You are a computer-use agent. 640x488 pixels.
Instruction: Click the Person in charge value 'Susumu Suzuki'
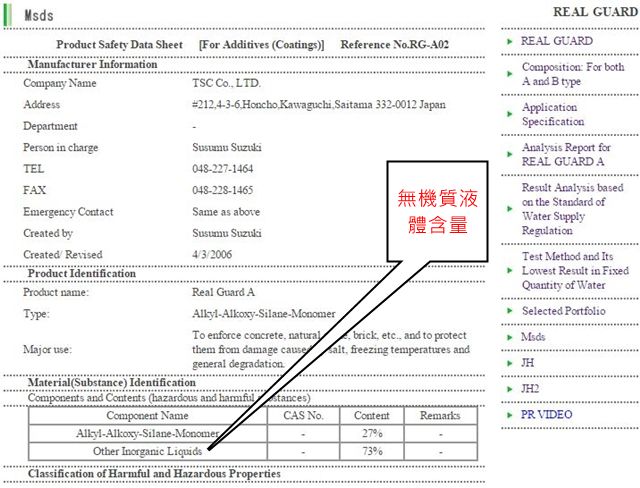[227, 147]
